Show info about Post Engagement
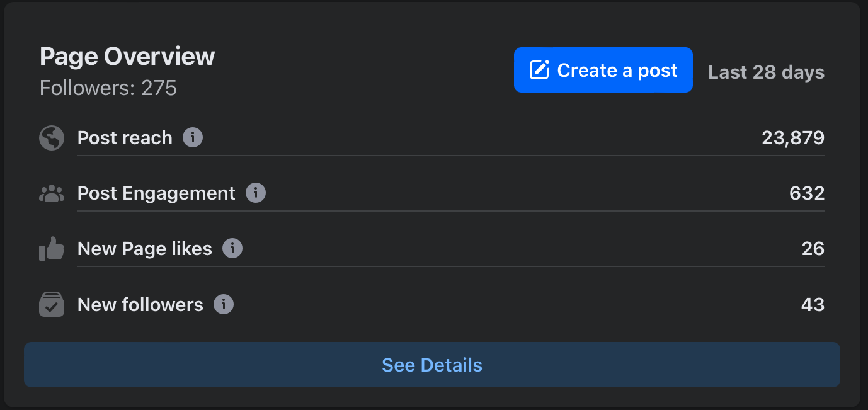868x410 pixels. (256, 193)
